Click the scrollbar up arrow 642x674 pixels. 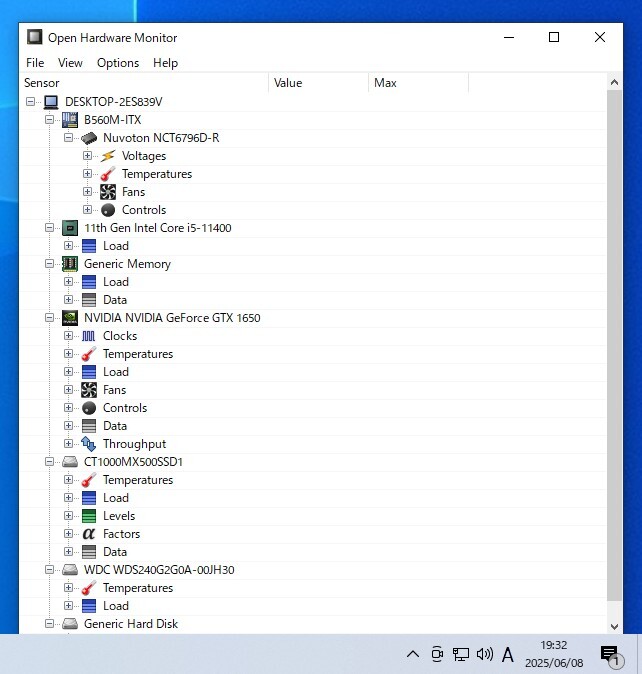point(614,82)
